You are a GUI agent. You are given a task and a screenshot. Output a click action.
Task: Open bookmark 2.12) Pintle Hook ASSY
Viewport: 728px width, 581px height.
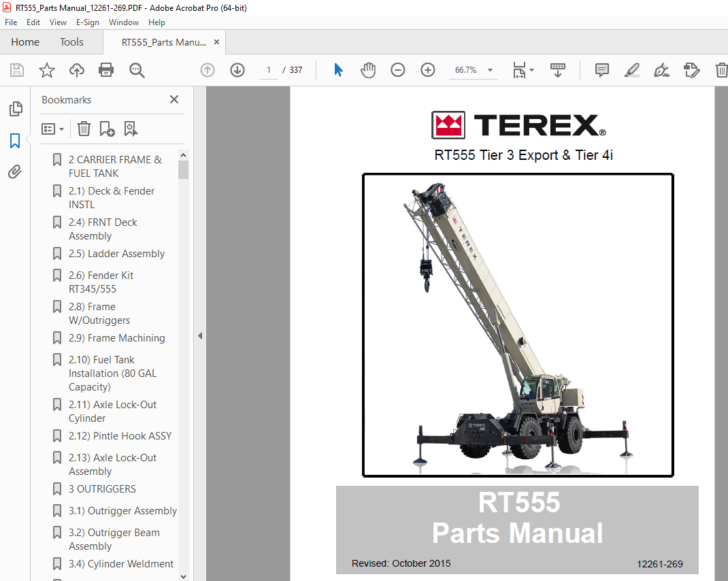coord(120,436)
